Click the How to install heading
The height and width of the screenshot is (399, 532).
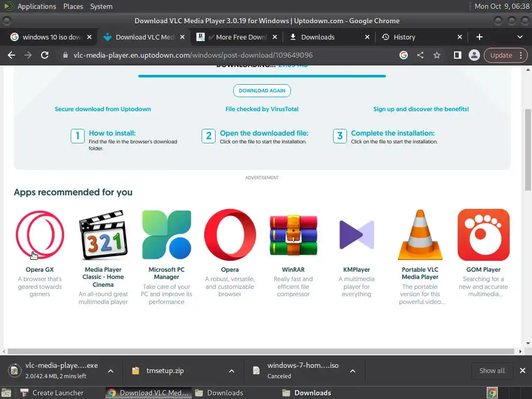(112, 133)
